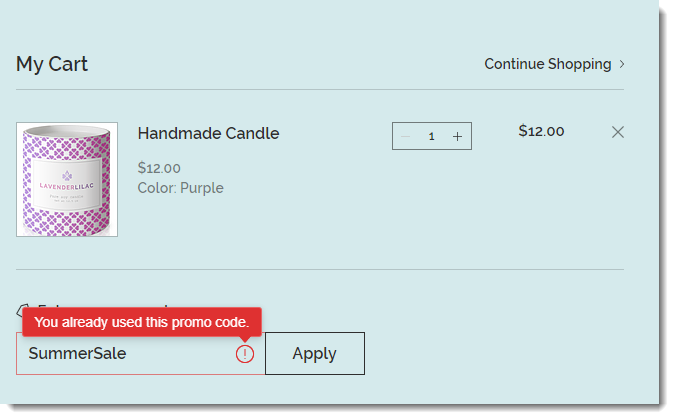
Task: Click the Apply promo code button
Action: (315, 353)
